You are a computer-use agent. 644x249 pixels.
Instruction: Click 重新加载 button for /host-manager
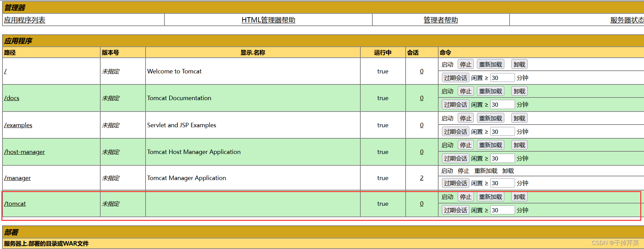click(491, 145)
